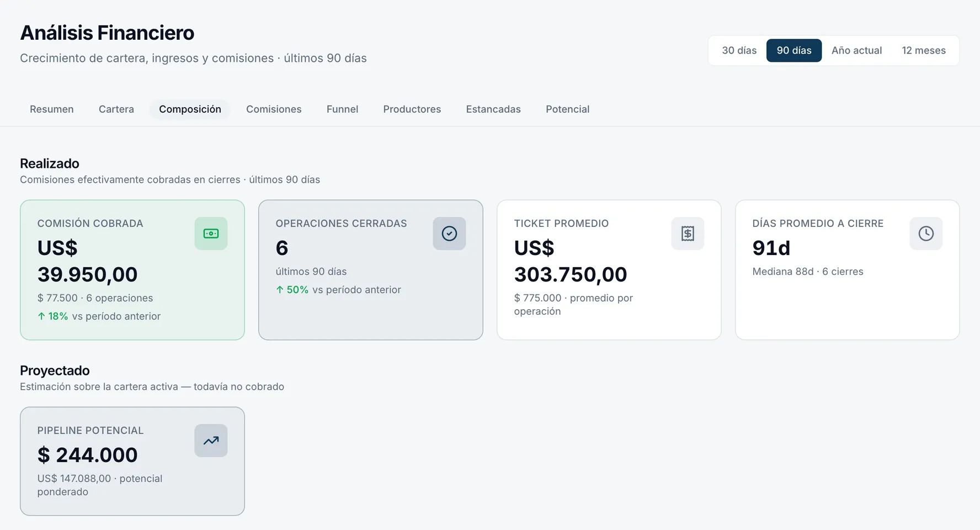Click the receipt icon on Ticket Promedio card
980x530 pixels.
688,234
